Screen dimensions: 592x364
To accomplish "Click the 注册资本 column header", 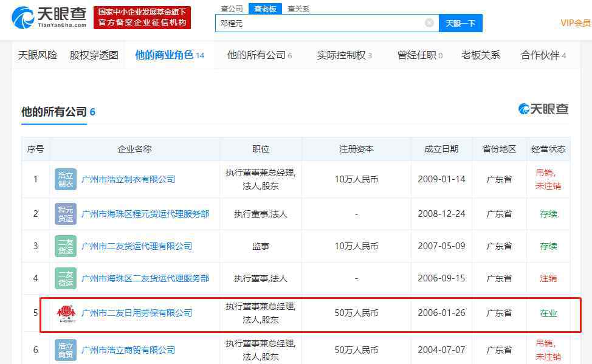I will click(x=356, y=149).
